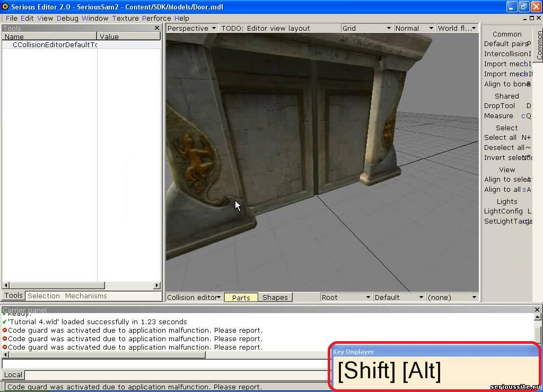Open the File menu

12,19
